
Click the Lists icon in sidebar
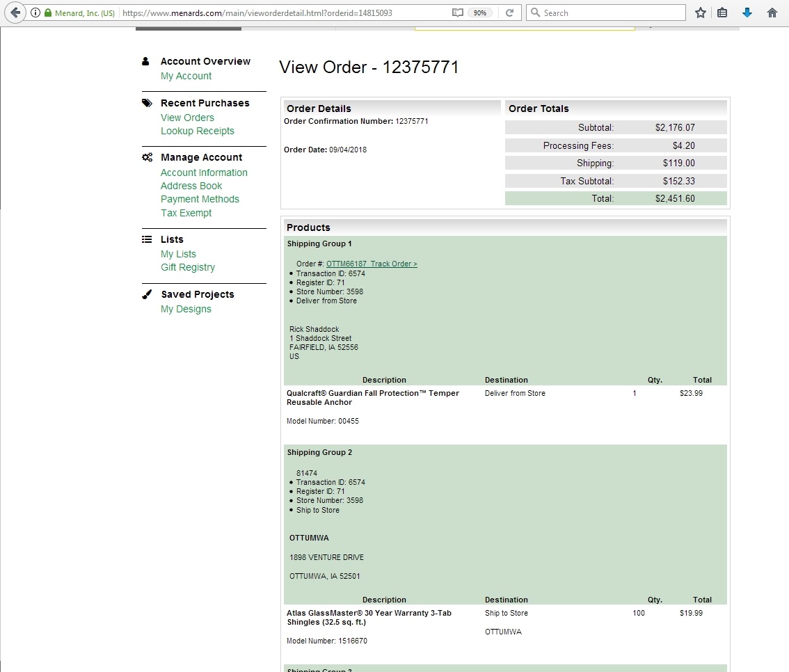tap(146, 239)
